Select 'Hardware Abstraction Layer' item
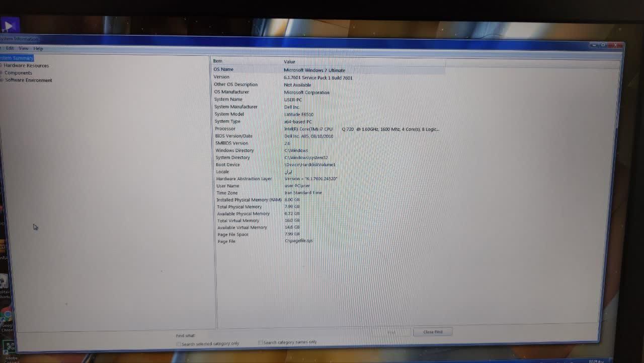 244,179
